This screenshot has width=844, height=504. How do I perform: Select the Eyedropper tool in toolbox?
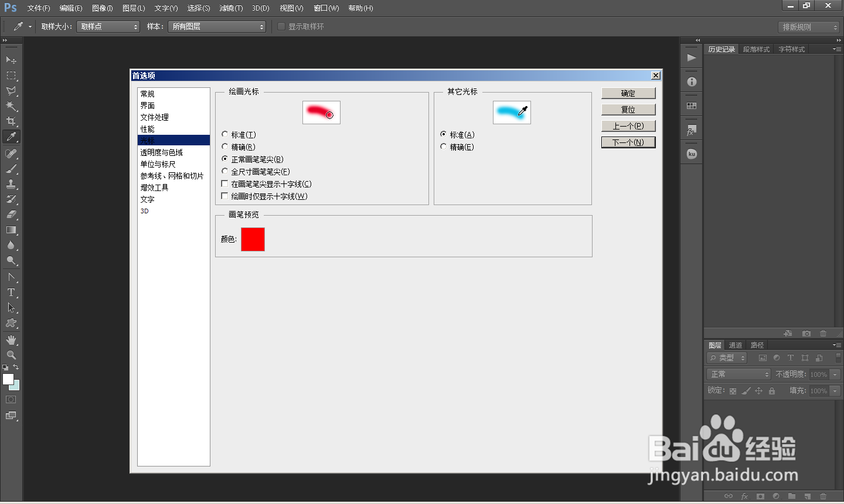(11, 137)
